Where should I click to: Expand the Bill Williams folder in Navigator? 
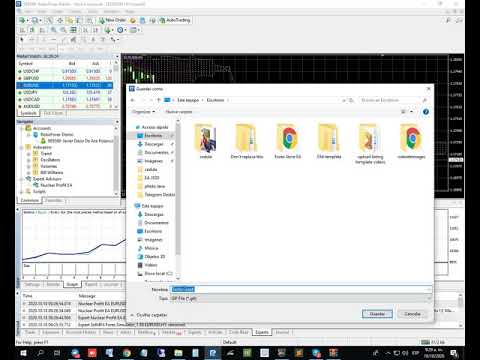click(x=29, y=173)
